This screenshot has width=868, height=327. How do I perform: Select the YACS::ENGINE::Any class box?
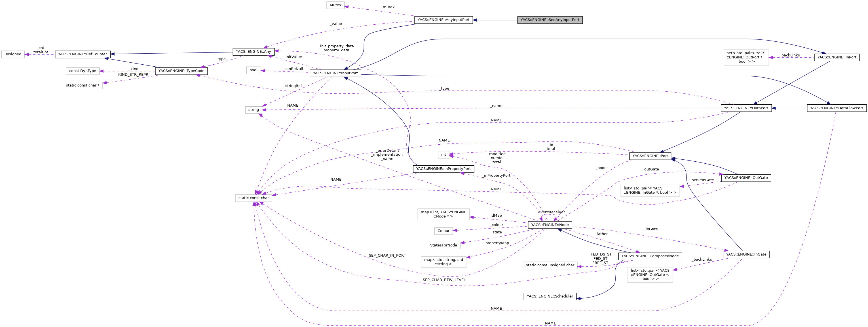(x=254, y=52)
